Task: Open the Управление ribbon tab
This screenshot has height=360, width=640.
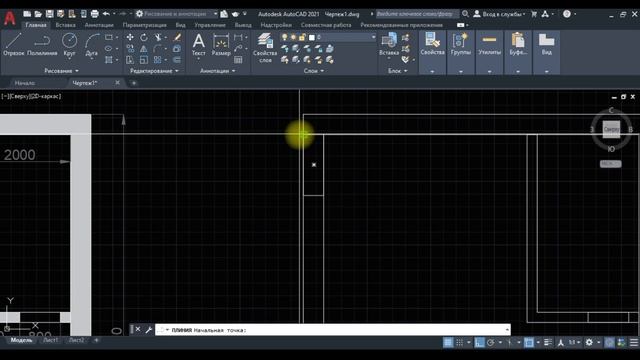Action: 210,25
